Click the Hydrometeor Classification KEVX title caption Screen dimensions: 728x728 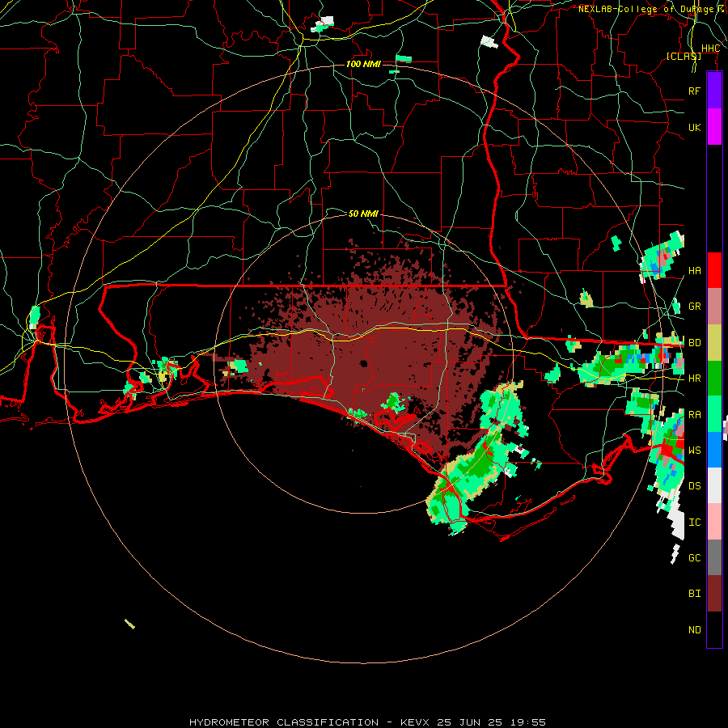click(x=367, y=722)
